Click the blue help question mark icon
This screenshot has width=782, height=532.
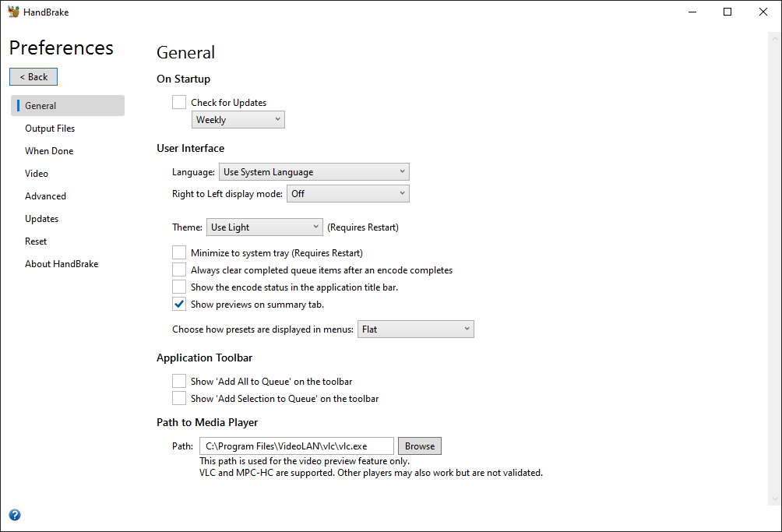tap(15, 515)
